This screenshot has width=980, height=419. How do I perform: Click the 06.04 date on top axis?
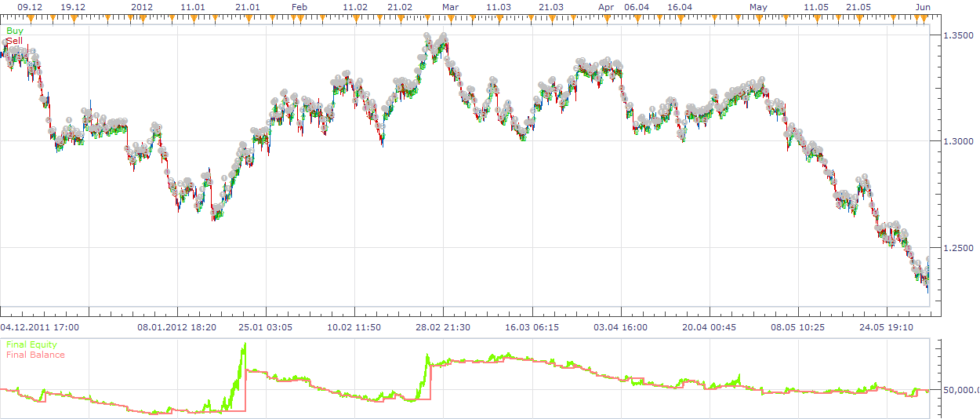coord(637,7)
